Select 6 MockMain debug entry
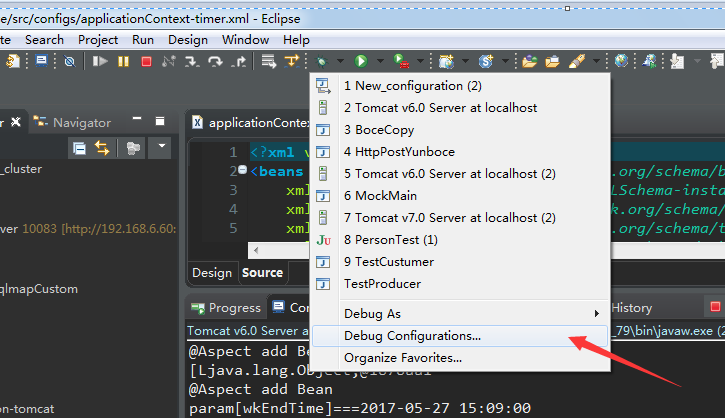Screen dimensions: 725x418 tap(460, 196)
